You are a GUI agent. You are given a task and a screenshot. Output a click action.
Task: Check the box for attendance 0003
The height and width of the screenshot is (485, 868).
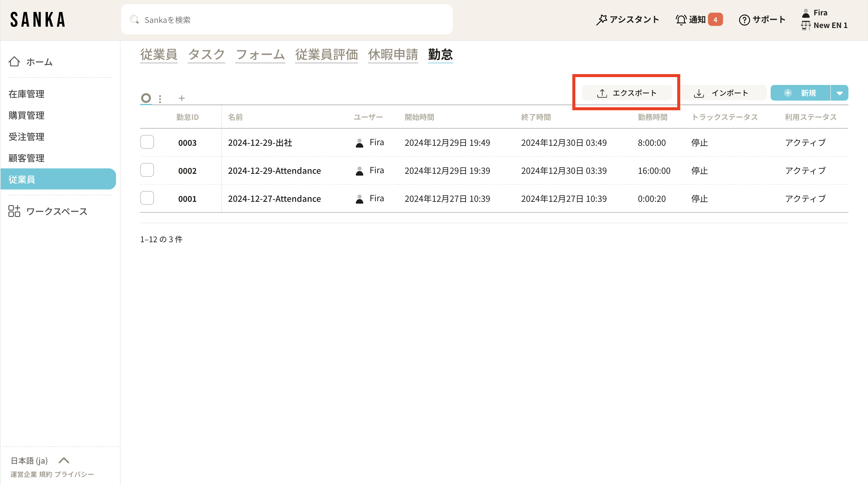(147, 142)
